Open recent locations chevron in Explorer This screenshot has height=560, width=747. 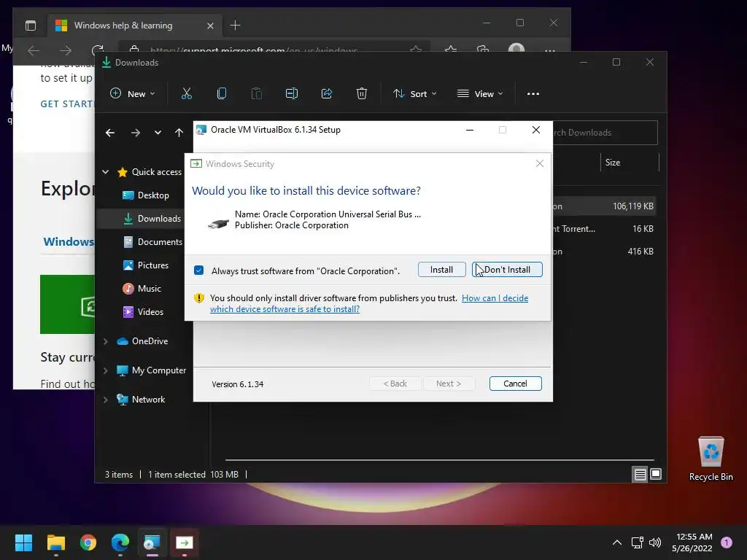tap(158, 133)
